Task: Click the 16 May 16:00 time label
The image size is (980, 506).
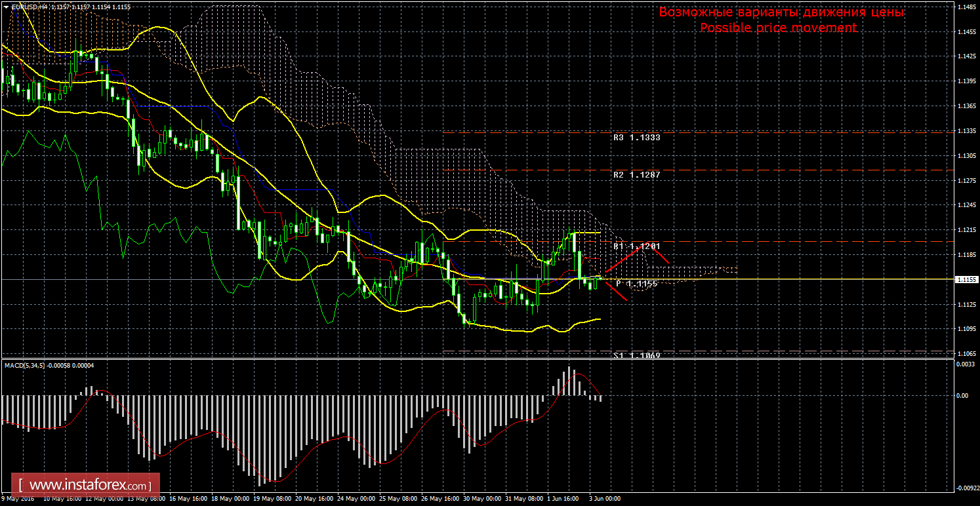Action: pos(189,499)
